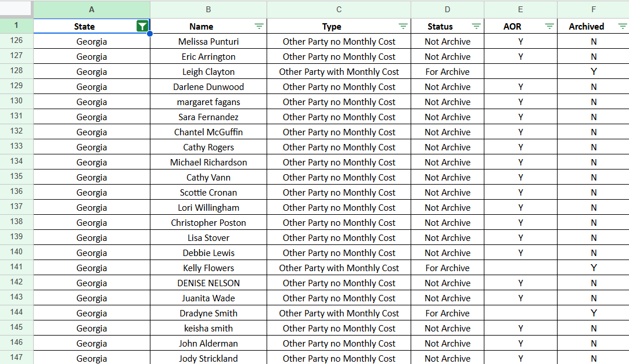Viewport: 629px width, 364px height.
Task: Click the Leigh Clayton name cell
Action: (x=209, y=72)
